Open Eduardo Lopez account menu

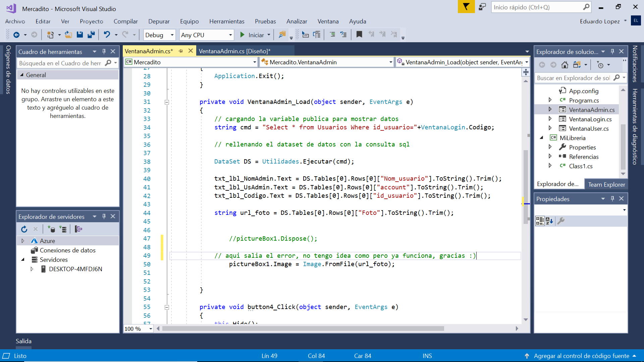tap(603, 21)
